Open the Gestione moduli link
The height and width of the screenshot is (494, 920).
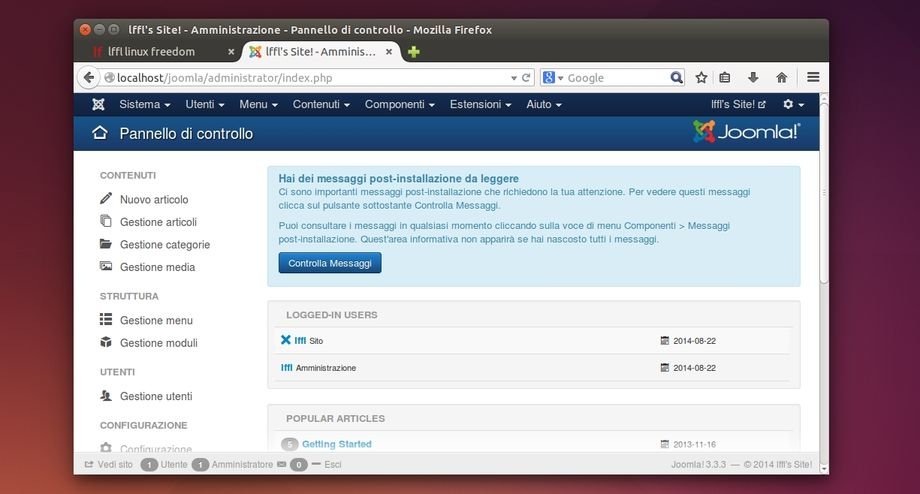158,343
